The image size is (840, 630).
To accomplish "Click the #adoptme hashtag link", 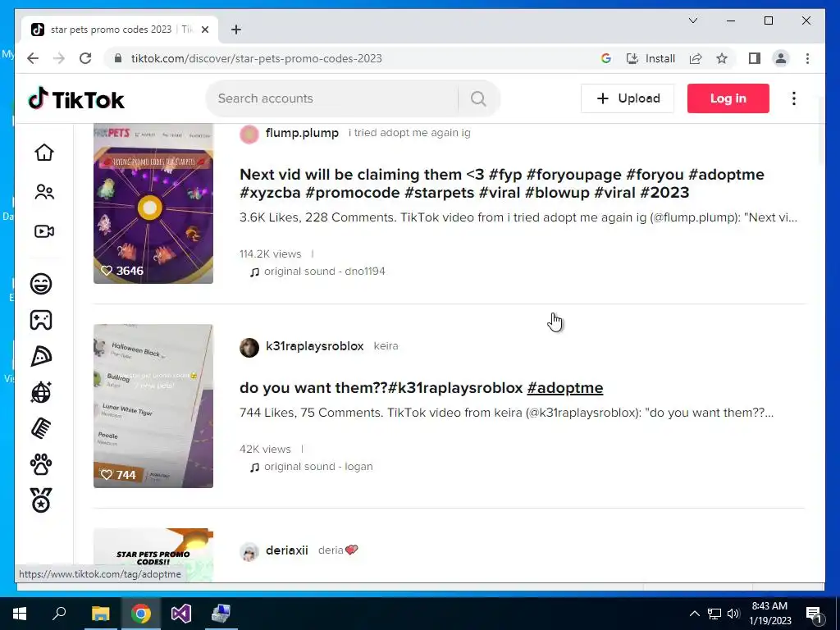I will click(564, 387).
